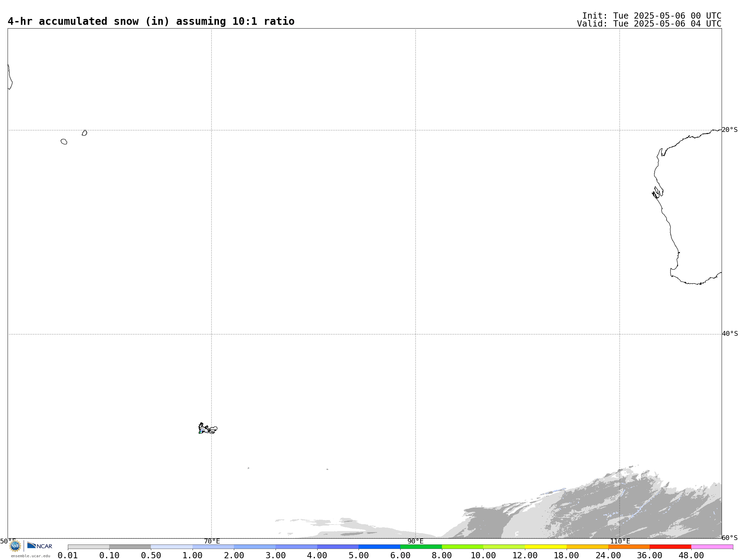Select the red 36.00 color swatch
Image resolution: width=744 pixels, height=560 pixels.
coord(670,547)
